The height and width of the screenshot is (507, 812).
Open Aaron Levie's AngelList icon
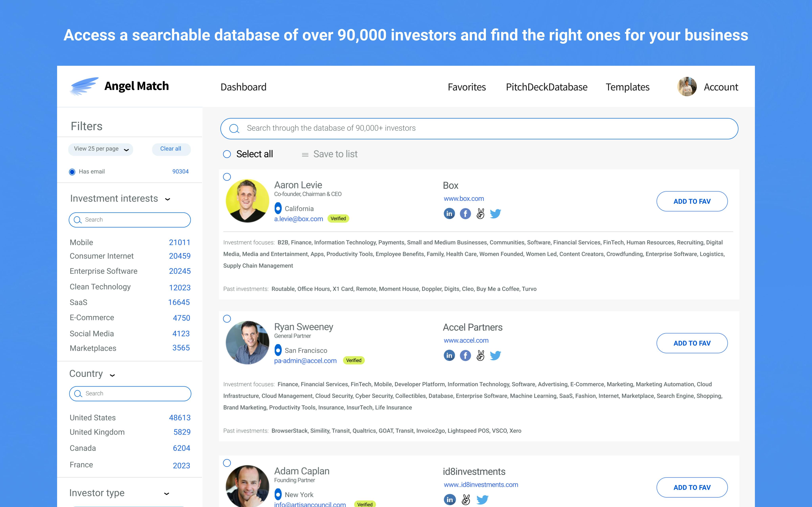click(481, 214)
